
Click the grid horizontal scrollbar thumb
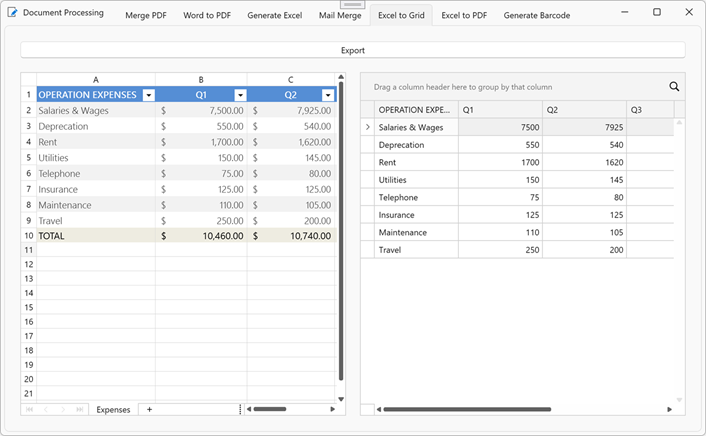[x=467, y=409]
